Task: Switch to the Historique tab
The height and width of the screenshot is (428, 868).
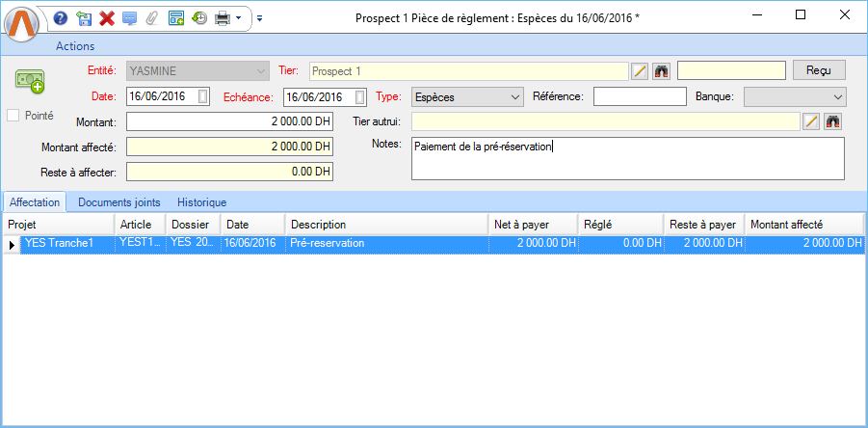Action: [201, 202]
